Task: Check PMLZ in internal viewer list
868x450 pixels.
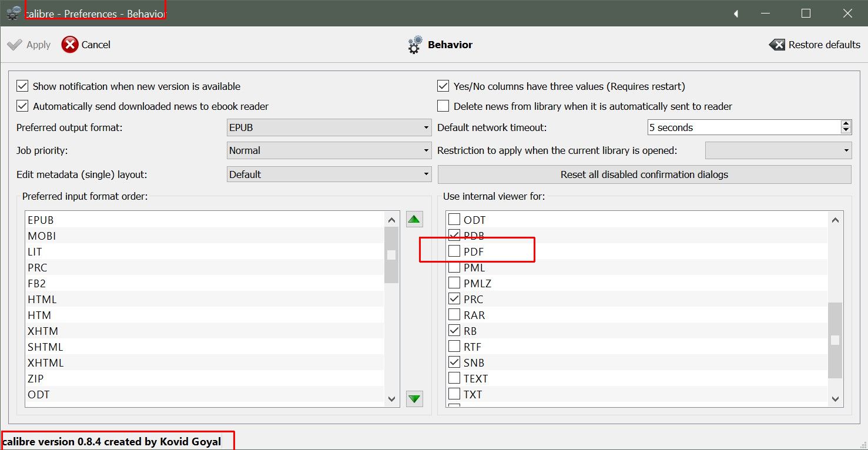Action: coord(454,283)
